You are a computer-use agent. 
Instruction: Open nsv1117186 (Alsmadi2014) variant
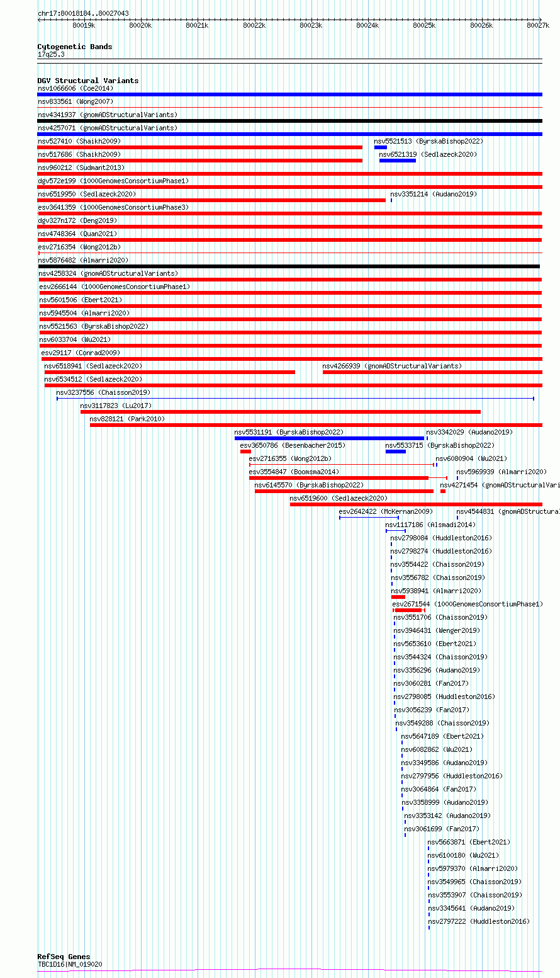(431, 525)
